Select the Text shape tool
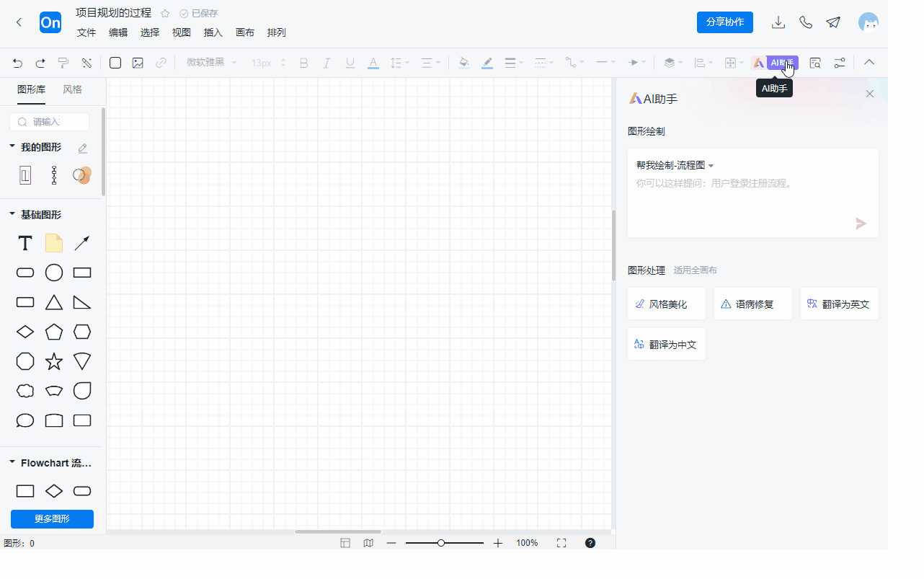The image size is (924, 579). point(25,243)
